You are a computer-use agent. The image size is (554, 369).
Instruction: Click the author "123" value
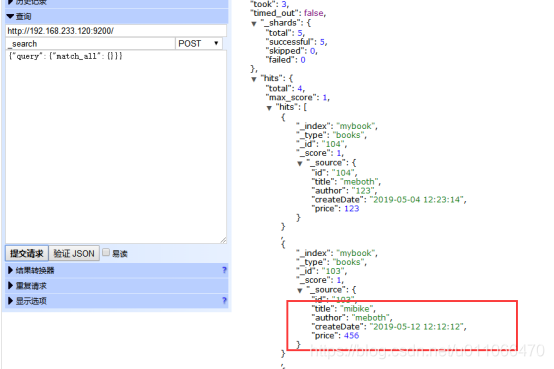363,191
